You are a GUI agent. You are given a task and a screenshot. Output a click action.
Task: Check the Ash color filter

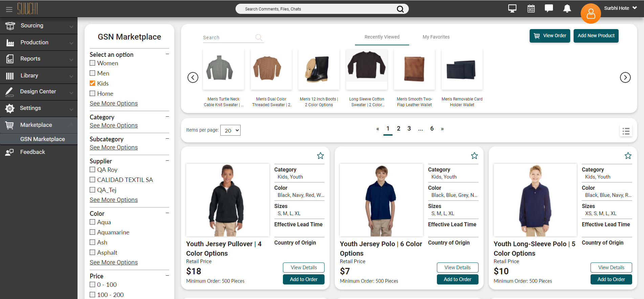click(92, 242)
